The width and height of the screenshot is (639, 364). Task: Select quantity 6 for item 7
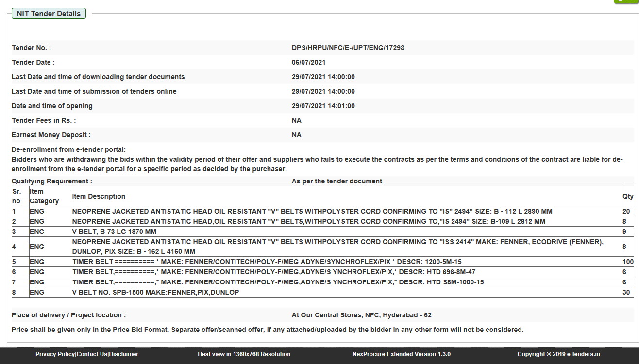click(x=624, y=282)
